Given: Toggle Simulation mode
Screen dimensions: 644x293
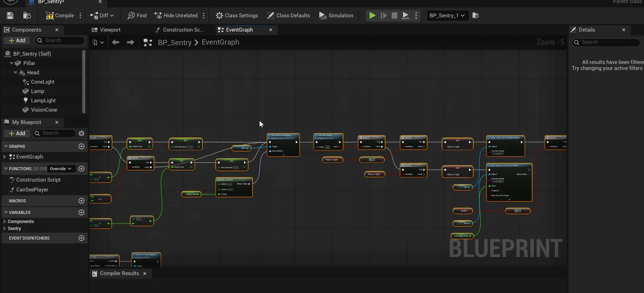Looking at the screenshot, I should pos(336,16).
